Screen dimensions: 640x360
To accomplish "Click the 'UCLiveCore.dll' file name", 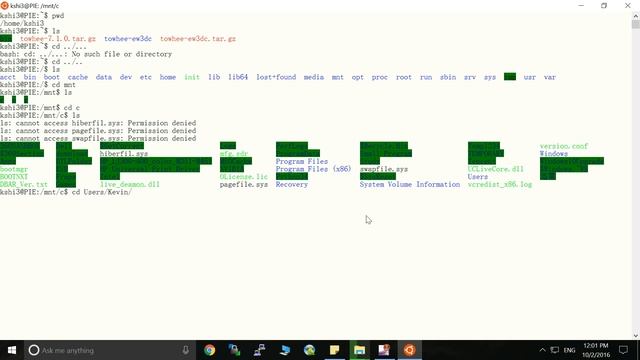I will (496, 169).
